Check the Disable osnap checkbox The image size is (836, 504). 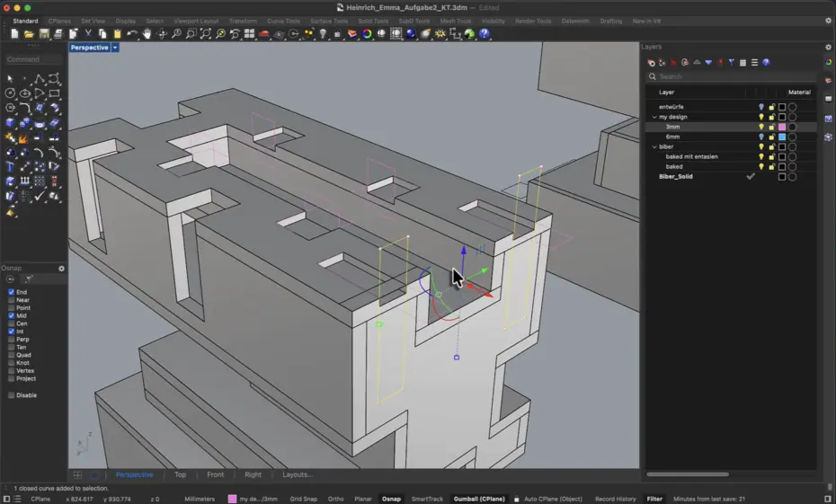(11, 395)
